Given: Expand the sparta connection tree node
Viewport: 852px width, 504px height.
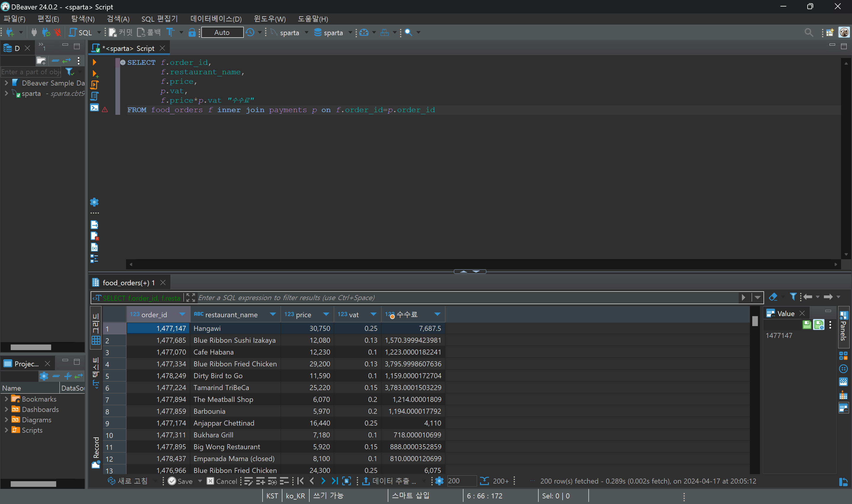Looking at the screenshot, I should 6,94.
